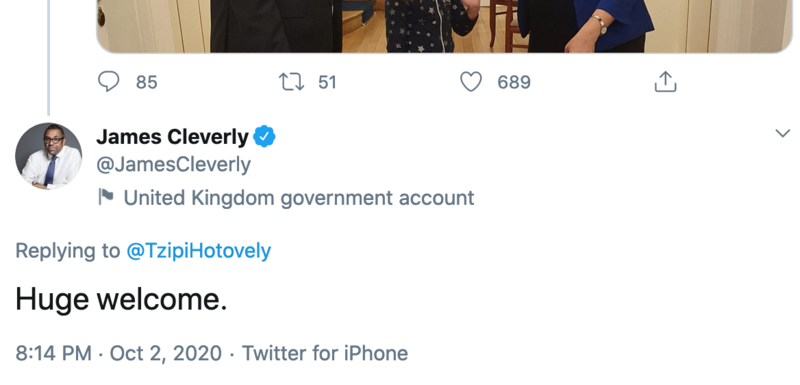This screenshot has height=385, width=800.
Task: Open the @TzipiHotovely mention link
Action: pyautogui.click(x=198, y=250)
